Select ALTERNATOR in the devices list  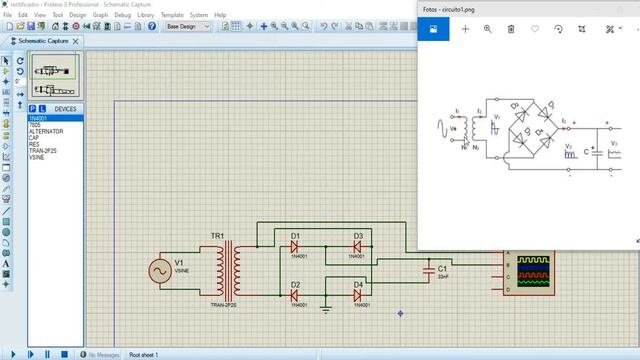pos(56,131)
